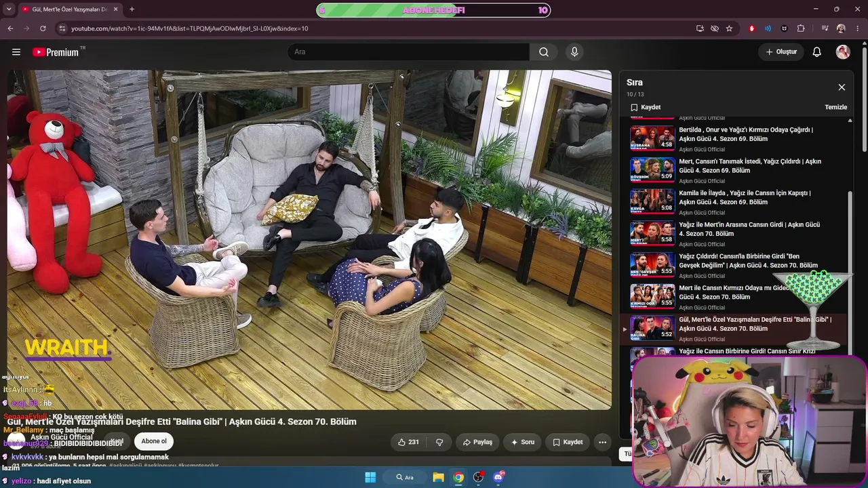Viewport: 868px width, 488px height.
Task: Focus the YouTube Ara search box
Action: pyautogui.click(x=408, y=52)
